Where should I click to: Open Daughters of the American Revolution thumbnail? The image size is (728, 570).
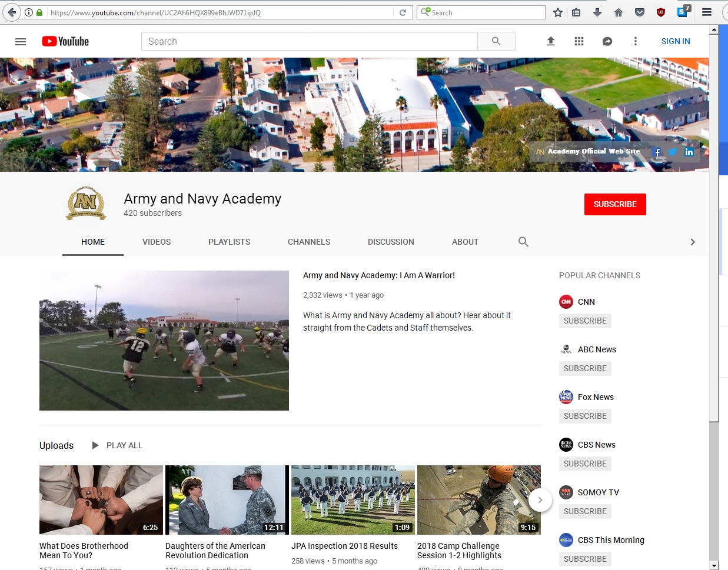227,500
